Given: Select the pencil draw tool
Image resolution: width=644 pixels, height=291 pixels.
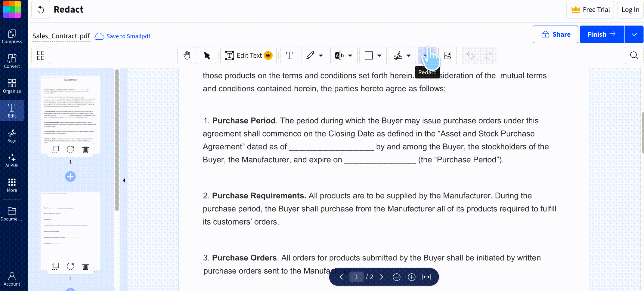Looking at the screenshot, I should click(x=310, y=55).
